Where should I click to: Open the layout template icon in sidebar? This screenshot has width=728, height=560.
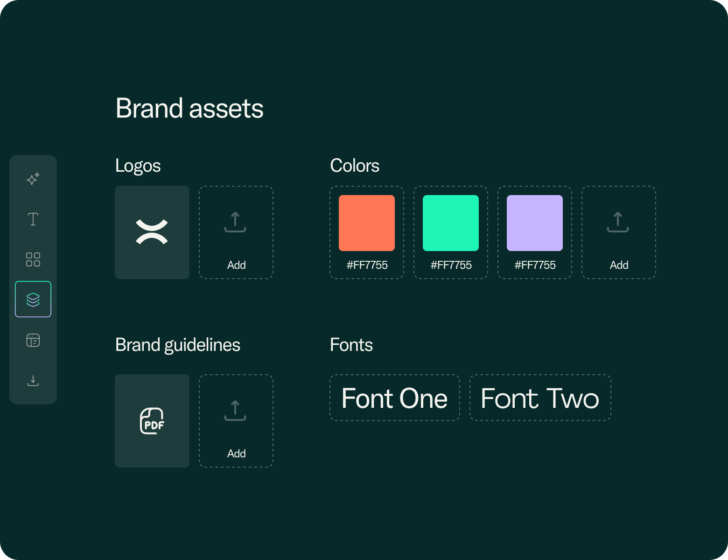33,341
